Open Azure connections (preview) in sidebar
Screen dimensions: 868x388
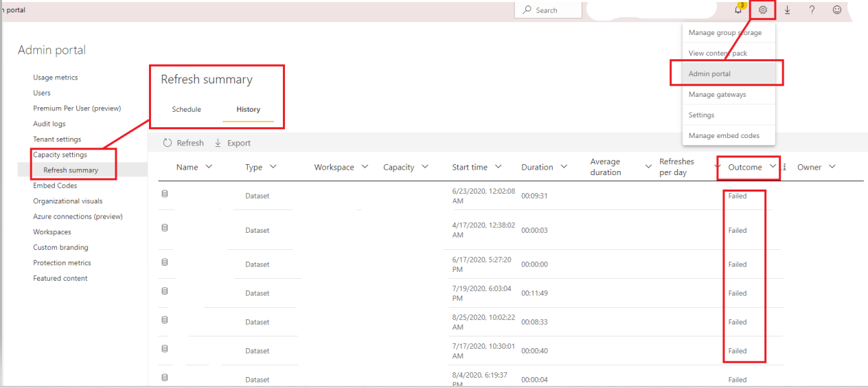point(78,216)
